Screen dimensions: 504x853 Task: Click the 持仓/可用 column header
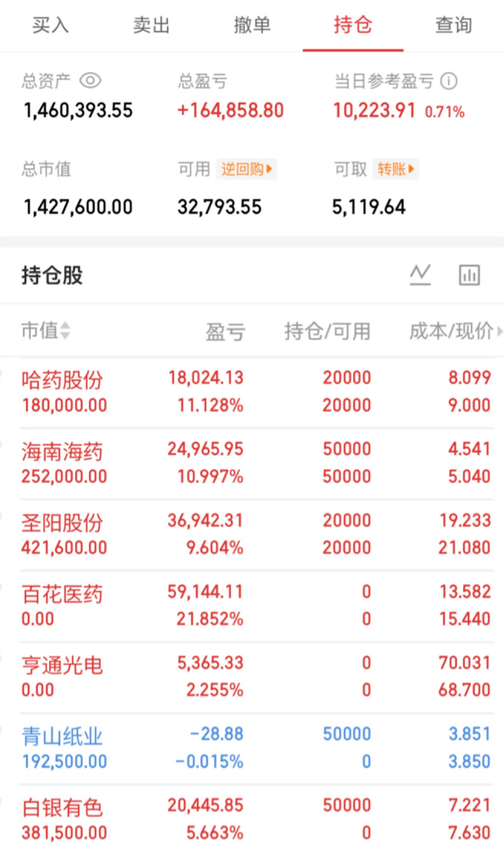[x=327, y=332]
